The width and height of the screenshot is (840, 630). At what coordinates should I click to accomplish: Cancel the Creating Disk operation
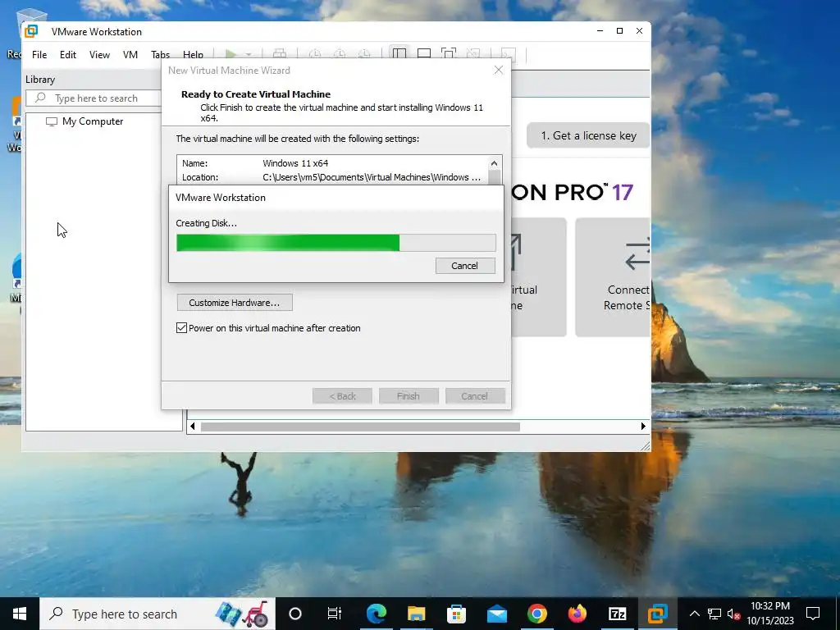click(x=465, y=266)
